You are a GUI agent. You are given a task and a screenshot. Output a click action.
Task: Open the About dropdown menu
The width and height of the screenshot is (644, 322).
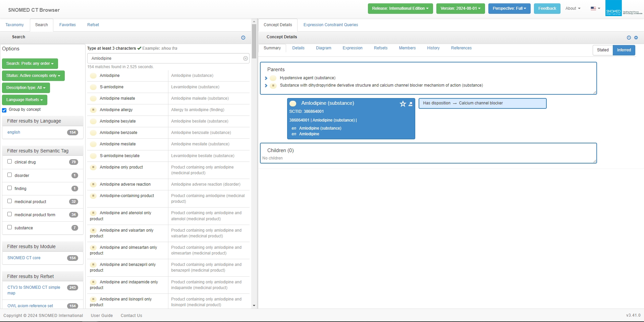click(573, 8)
